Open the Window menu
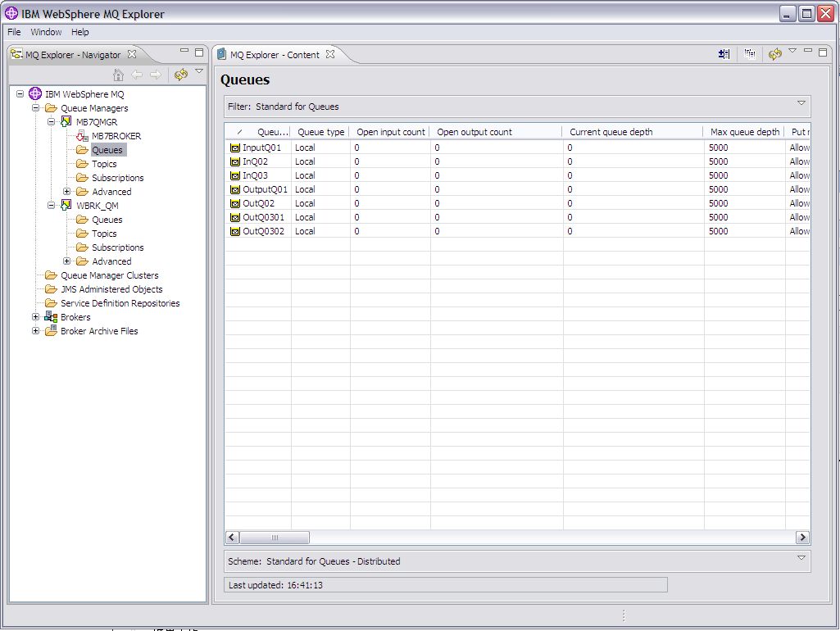This screenshot has width=840, height=631. [x=46, y=32]
